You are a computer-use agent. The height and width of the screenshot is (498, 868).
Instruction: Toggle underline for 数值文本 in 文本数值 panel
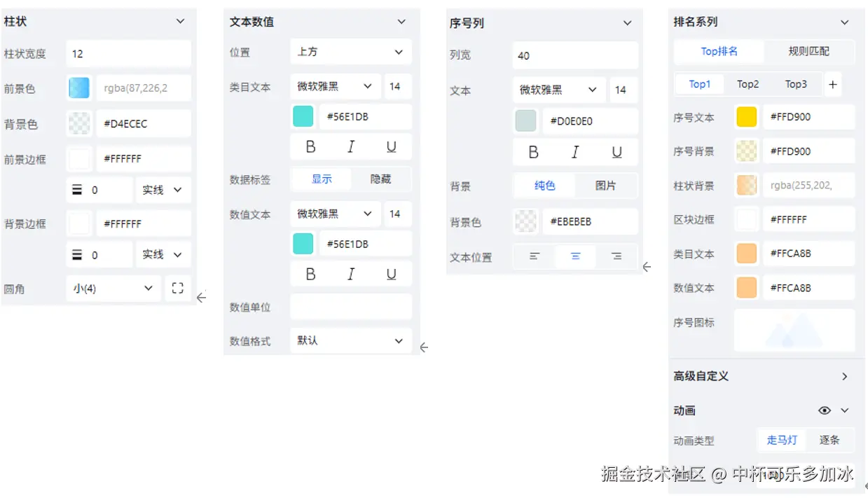392,275
